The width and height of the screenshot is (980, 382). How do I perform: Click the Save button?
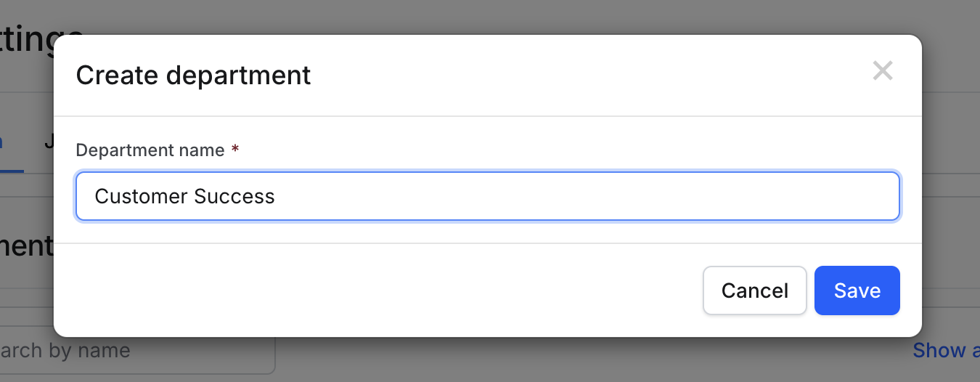point(857,290)
